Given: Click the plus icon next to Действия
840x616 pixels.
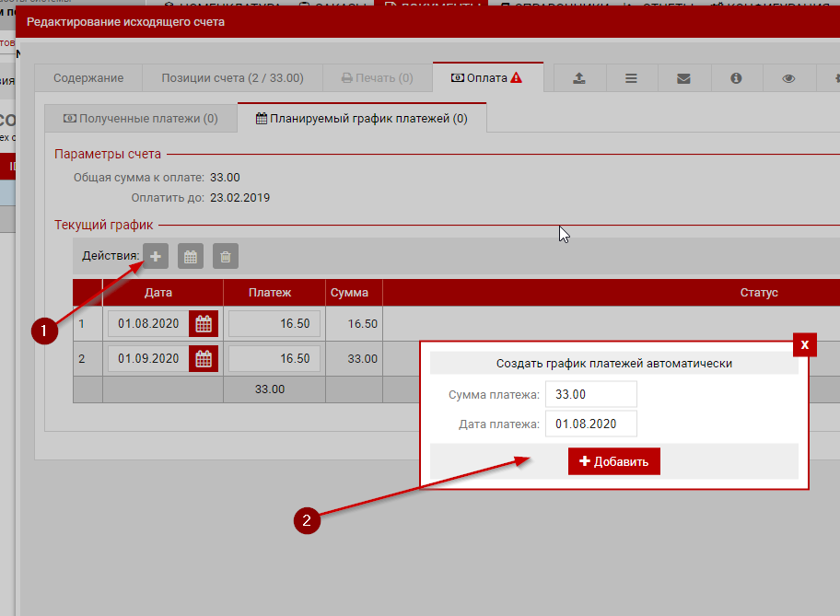Looking at the screenshot, I should 156,256.
